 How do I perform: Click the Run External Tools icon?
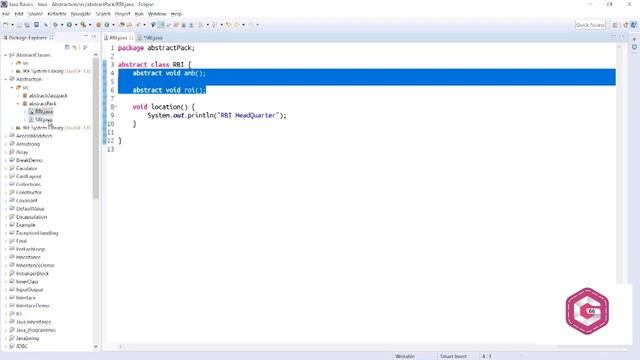(x=83, y=25)
